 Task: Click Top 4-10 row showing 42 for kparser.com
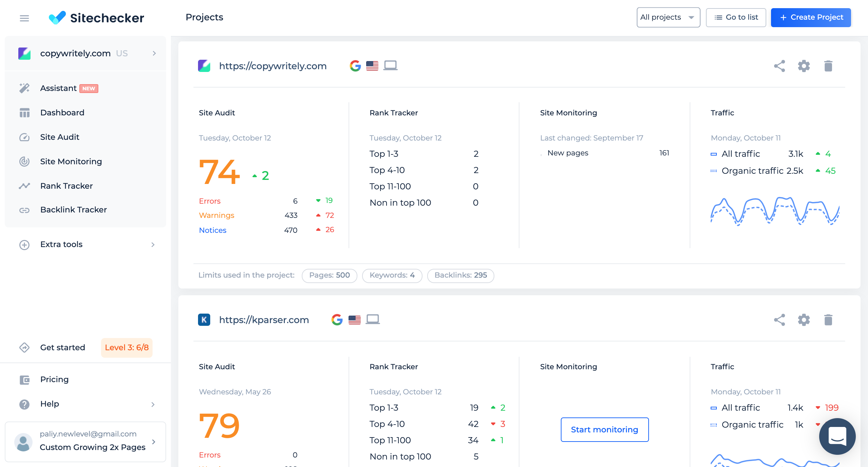click(437, 424)
